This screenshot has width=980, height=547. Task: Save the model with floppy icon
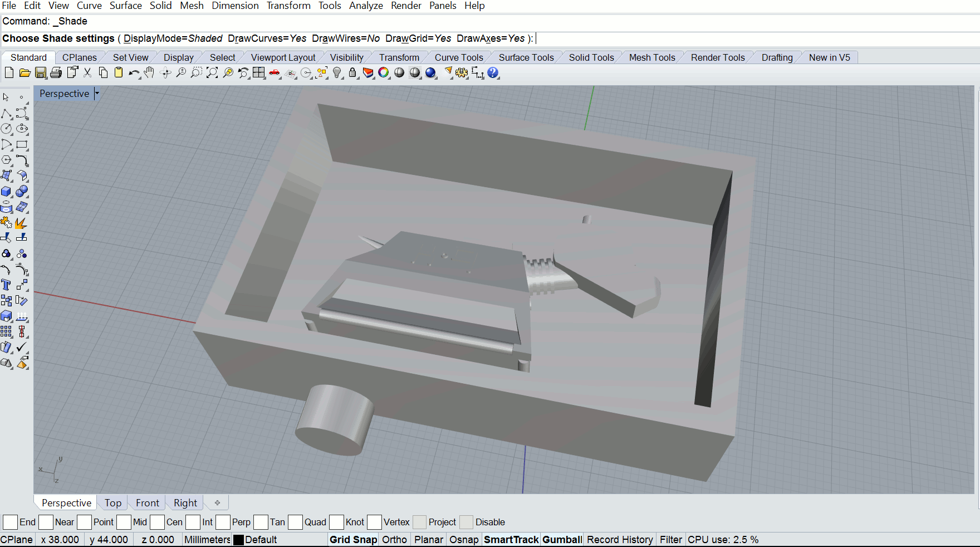[x=41, y=73]
